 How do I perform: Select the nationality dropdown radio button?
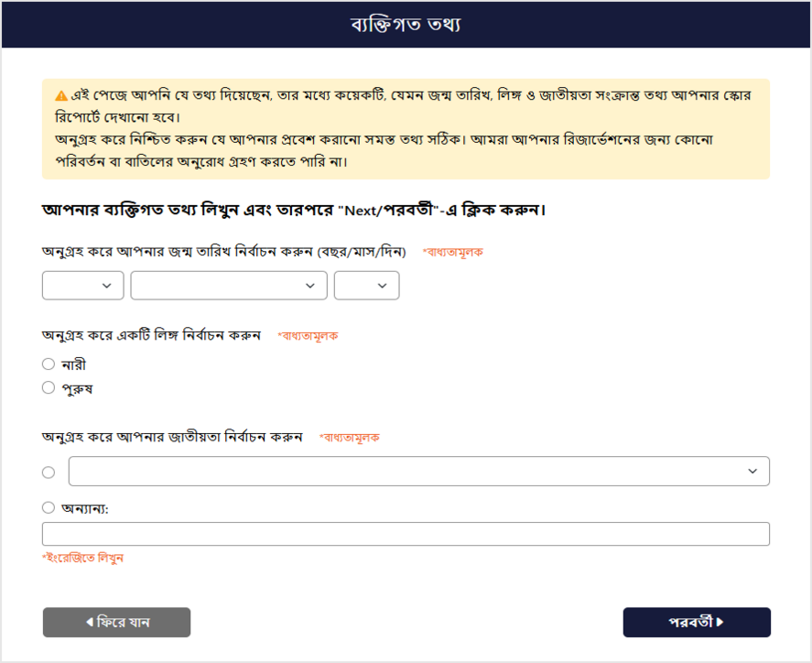49,473
